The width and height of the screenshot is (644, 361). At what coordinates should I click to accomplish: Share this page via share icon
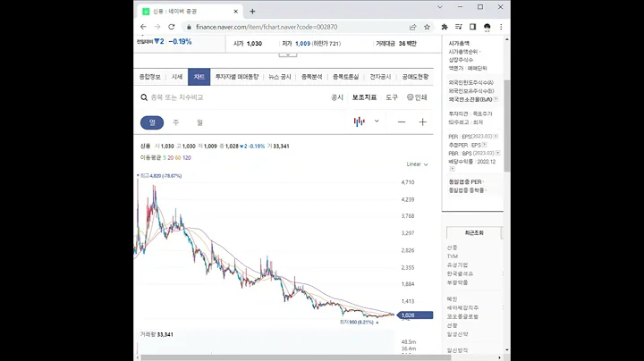coord(412,27)
